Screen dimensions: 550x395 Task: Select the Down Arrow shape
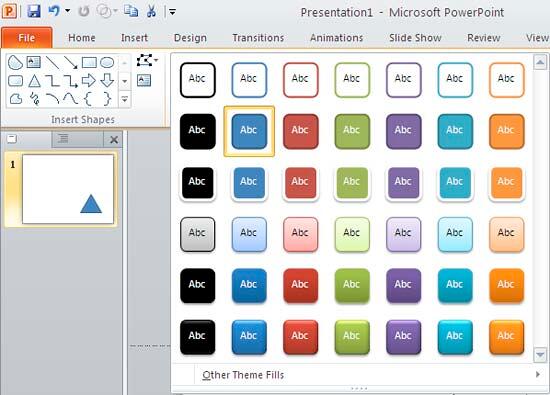pos(107,81)
